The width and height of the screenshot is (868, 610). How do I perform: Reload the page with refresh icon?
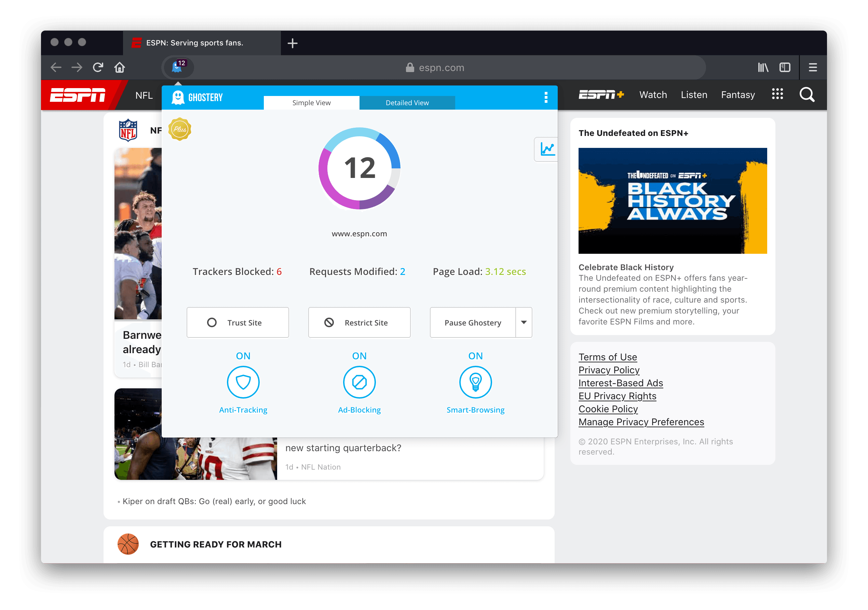98,68
